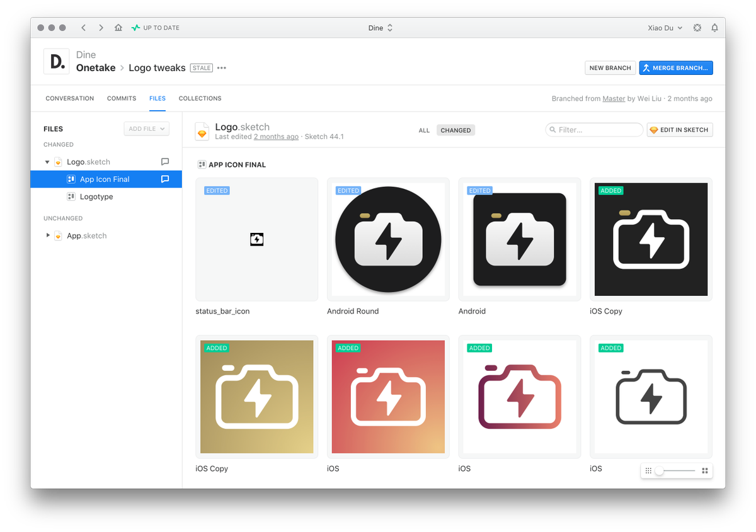Show only CHANGED artboards
This screenshot has height=532, width=756.
(x=455, y=130)
